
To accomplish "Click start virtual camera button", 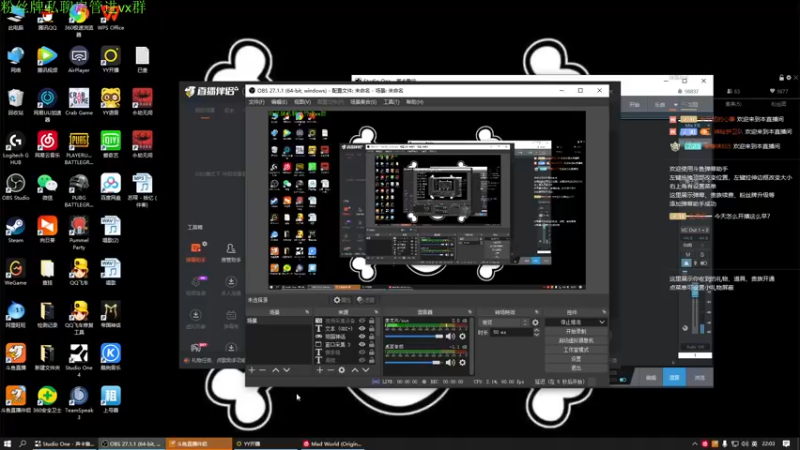I will click(x=576, y=341).
